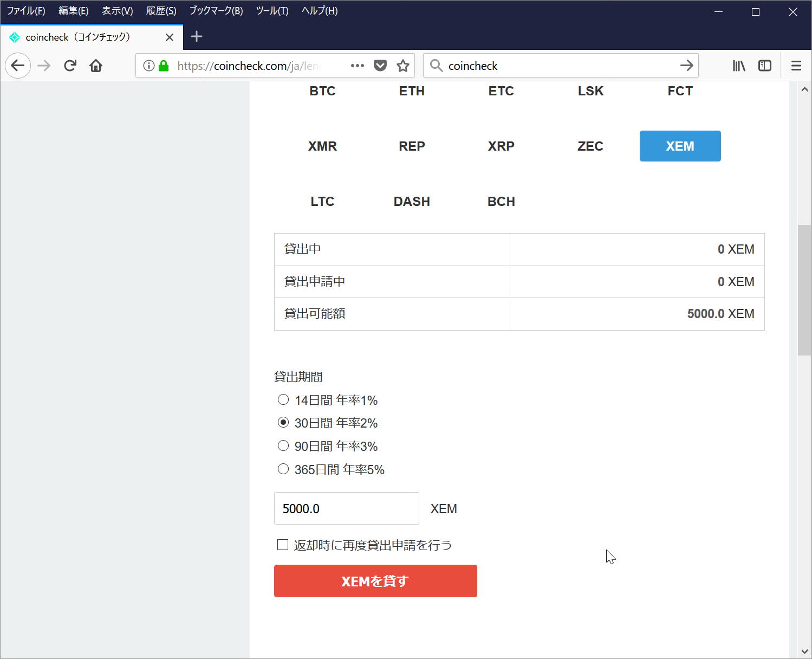Select the LTC currency
This screenshot has height=659, width=812.
pos(323,201)
